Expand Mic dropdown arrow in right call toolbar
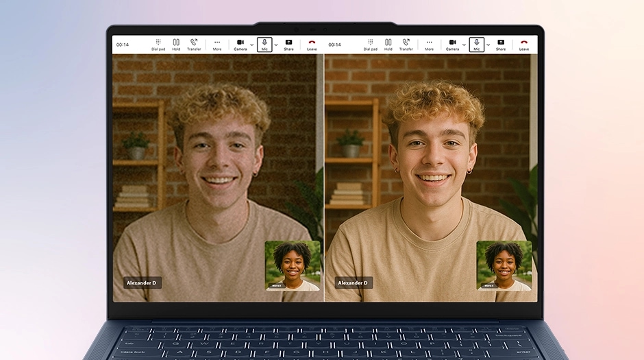Viewport: 644px width, 360px height. pos(488,45)
